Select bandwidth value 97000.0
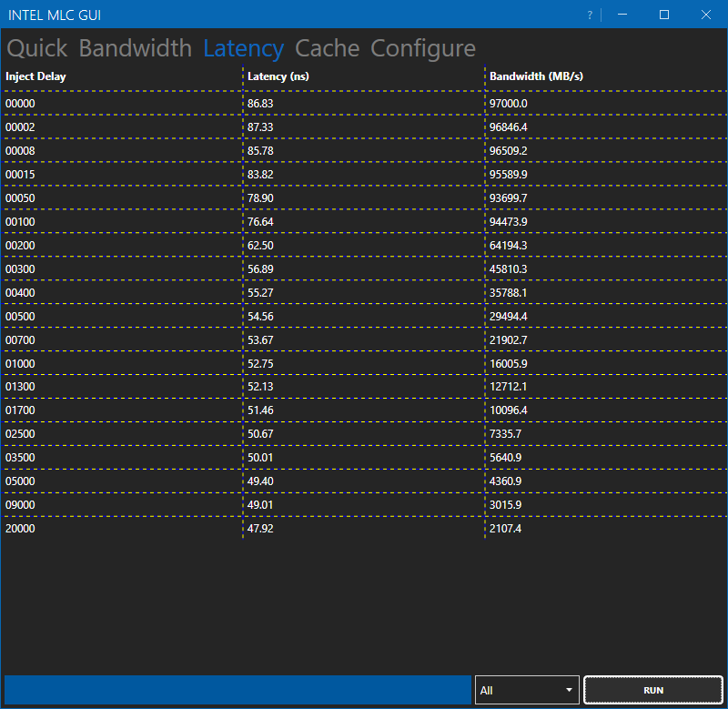The height and width of the screenshot is (709, 728). 508,104
